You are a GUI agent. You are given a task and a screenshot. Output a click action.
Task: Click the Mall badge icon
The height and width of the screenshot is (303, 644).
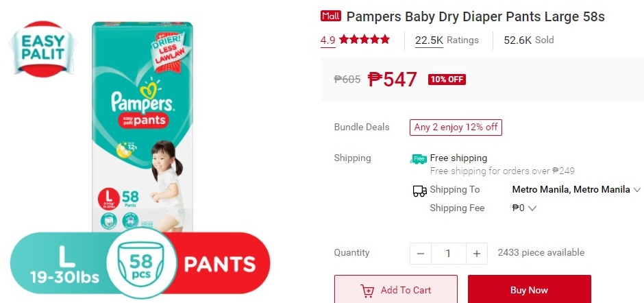point(331,16)
